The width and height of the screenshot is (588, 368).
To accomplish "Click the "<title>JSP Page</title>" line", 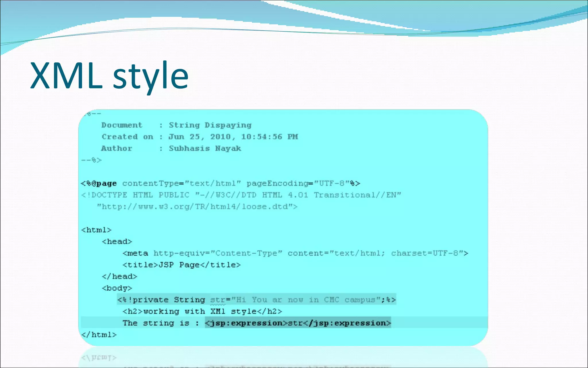I will 181,265.
